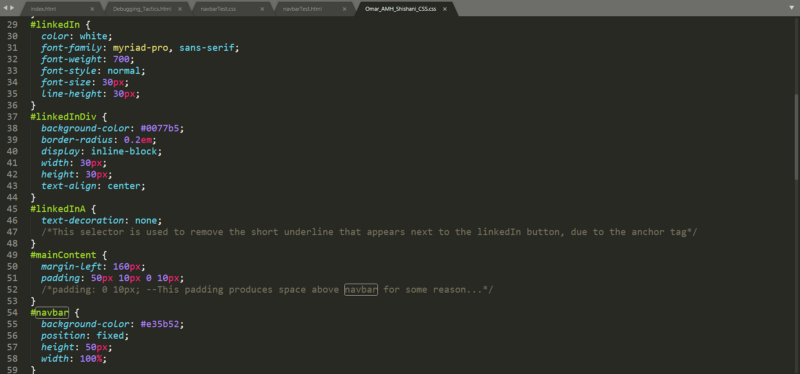Place cursor on #e35b52 color value

point(160,325)
